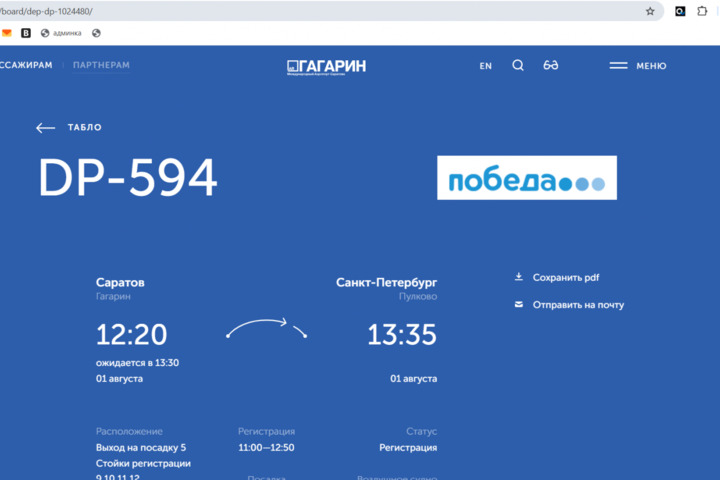
Task: Click the Победа airline logo
Action: tap(527, 178)
